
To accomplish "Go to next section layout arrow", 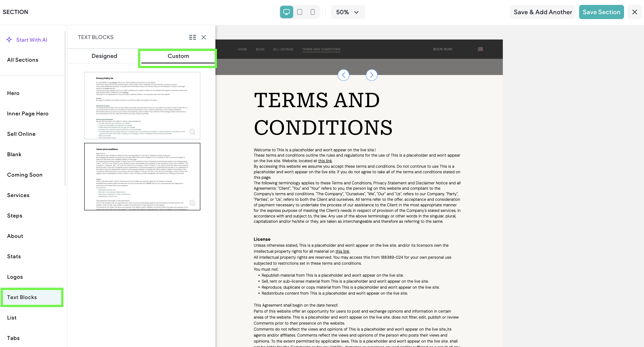I will (x=372, y=75).
